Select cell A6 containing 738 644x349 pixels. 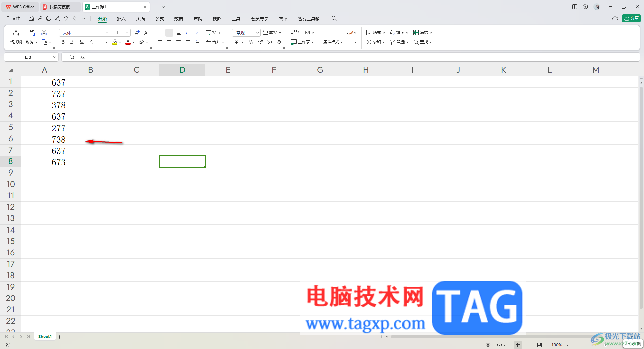click(44, 139)
